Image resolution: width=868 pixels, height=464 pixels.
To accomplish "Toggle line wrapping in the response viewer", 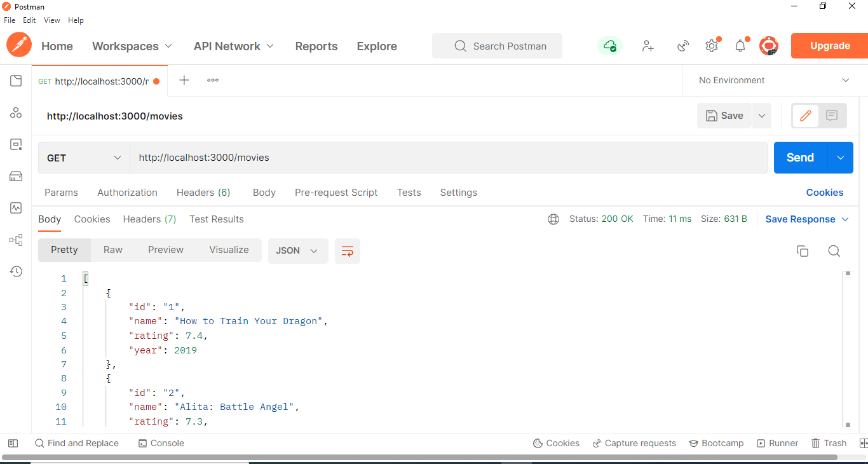I will tap(347, 250).
